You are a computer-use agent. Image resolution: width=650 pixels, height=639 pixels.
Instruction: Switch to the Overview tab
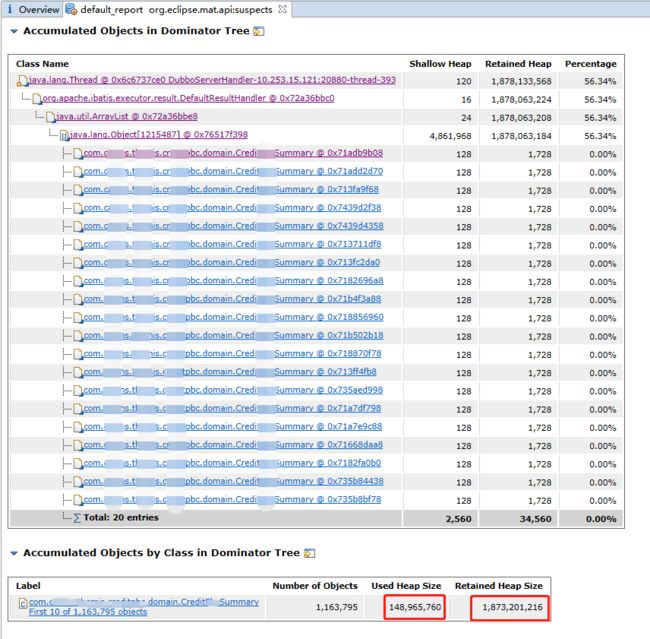32,9
